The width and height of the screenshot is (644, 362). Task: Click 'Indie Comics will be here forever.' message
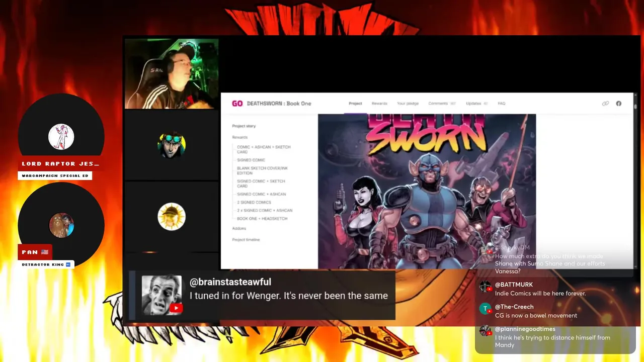pos(540,294)
